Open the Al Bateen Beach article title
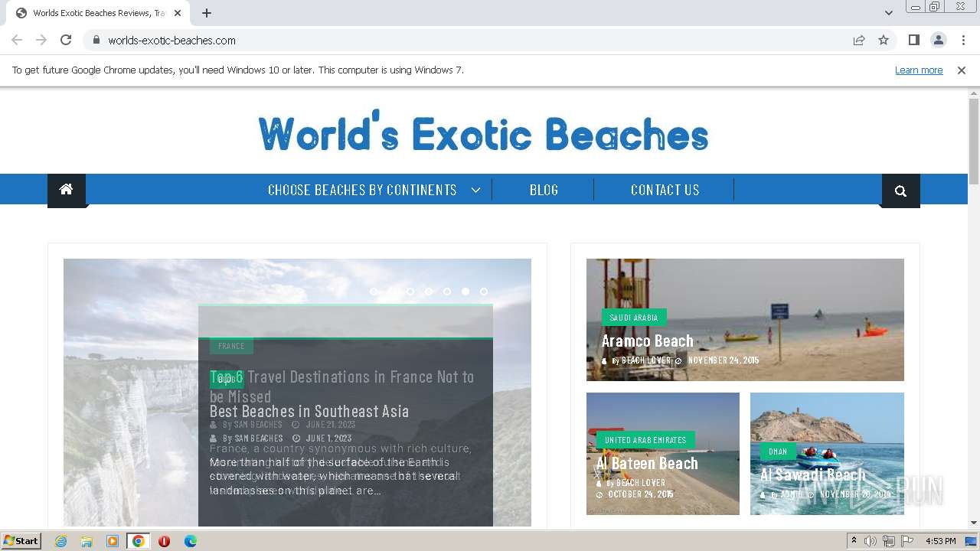The image size is (980, 551). [x=647, y=463]
